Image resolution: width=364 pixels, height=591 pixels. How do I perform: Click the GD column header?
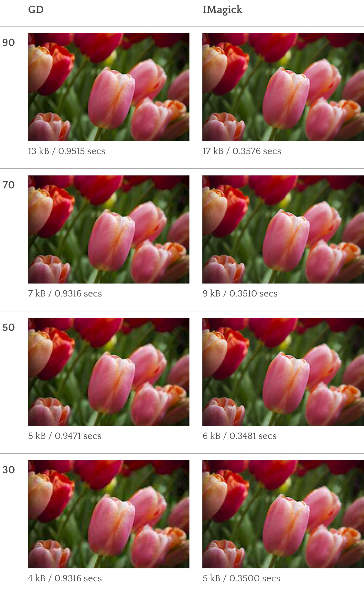(x=36, y=10)
